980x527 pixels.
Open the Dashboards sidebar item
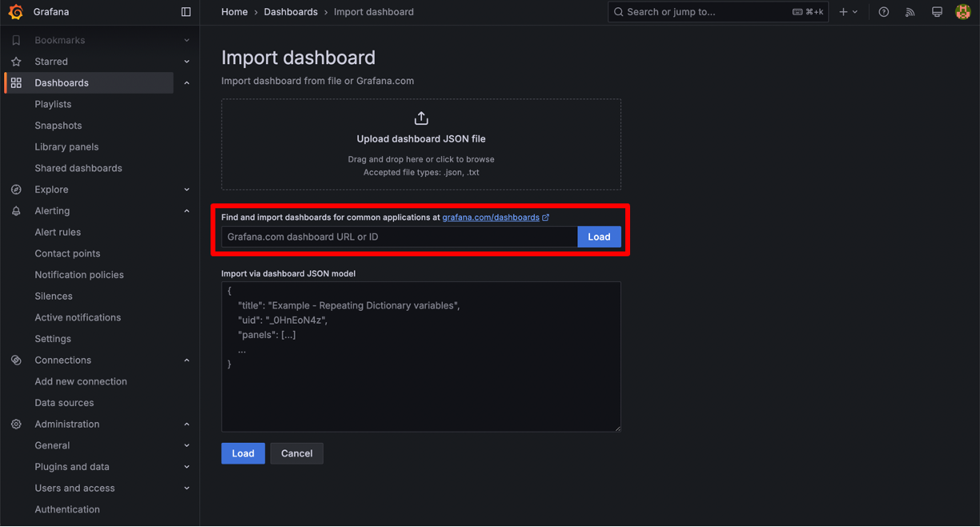click(x=89, y=82)
